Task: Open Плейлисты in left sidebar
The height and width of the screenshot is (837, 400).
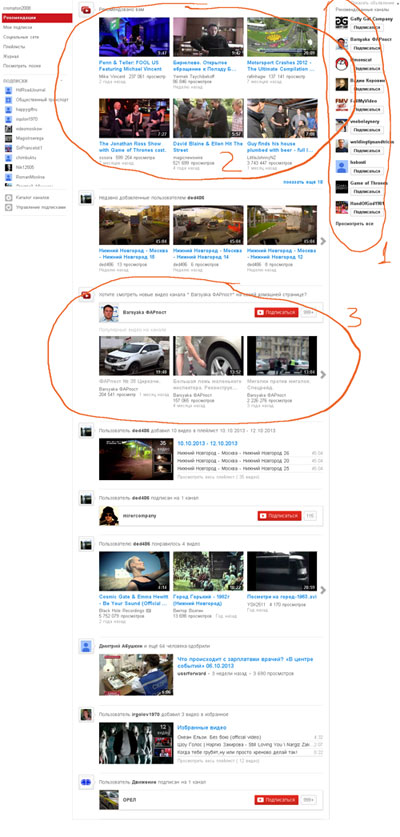Action: (14, 47)
